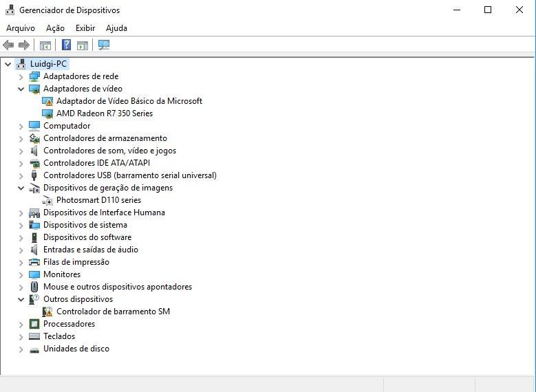The image size is (536, 392).
Task: Minimize the Gerenciador de Dispositivos window
Action: 457,10
